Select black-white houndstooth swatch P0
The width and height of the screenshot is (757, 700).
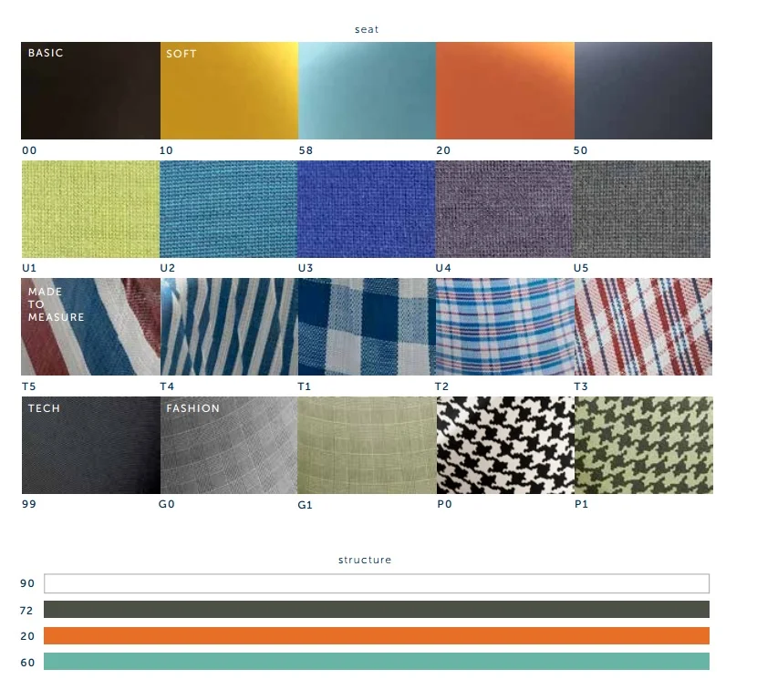pos(506,445)
